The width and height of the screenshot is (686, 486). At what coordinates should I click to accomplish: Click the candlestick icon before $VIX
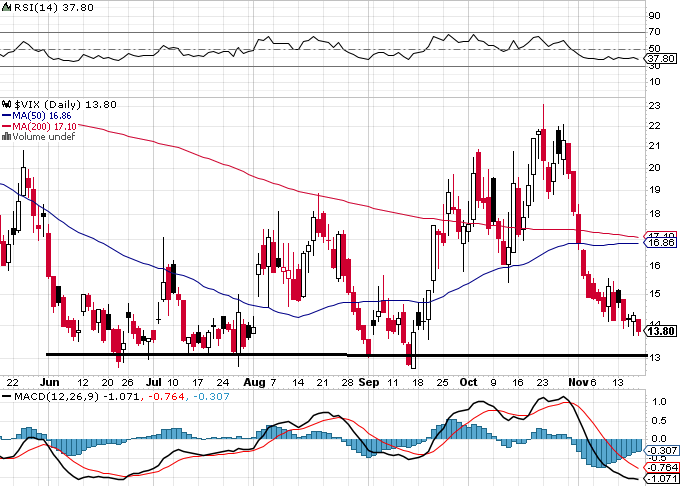[7, 105]
